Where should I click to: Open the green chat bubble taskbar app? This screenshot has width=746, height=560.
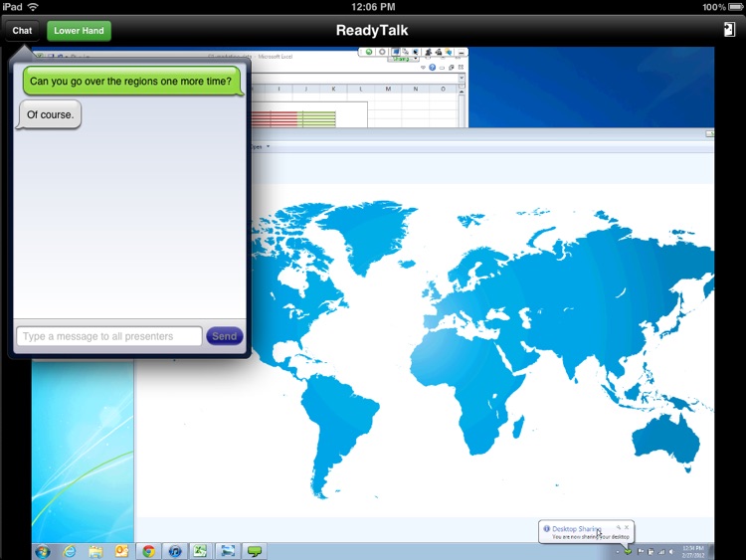255,551
